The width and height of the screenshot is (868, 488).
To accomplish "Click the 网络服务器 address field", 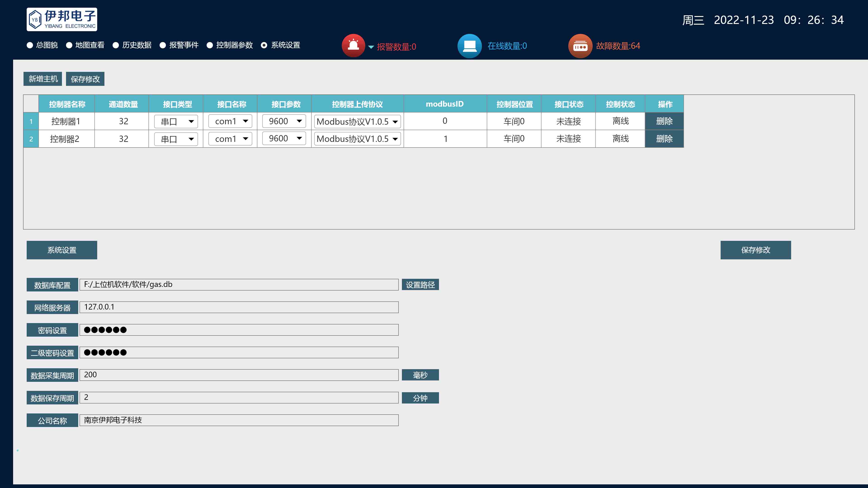I will 238,307.
